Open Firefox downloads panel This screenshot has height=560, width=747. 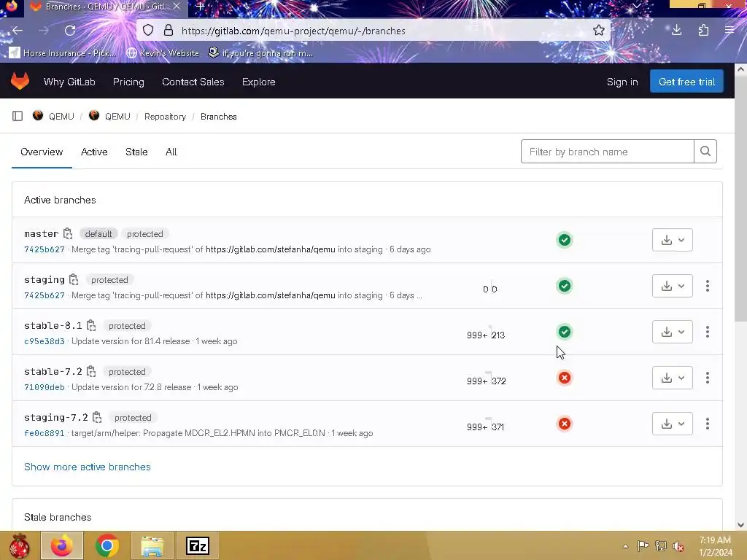coord(676,31)
